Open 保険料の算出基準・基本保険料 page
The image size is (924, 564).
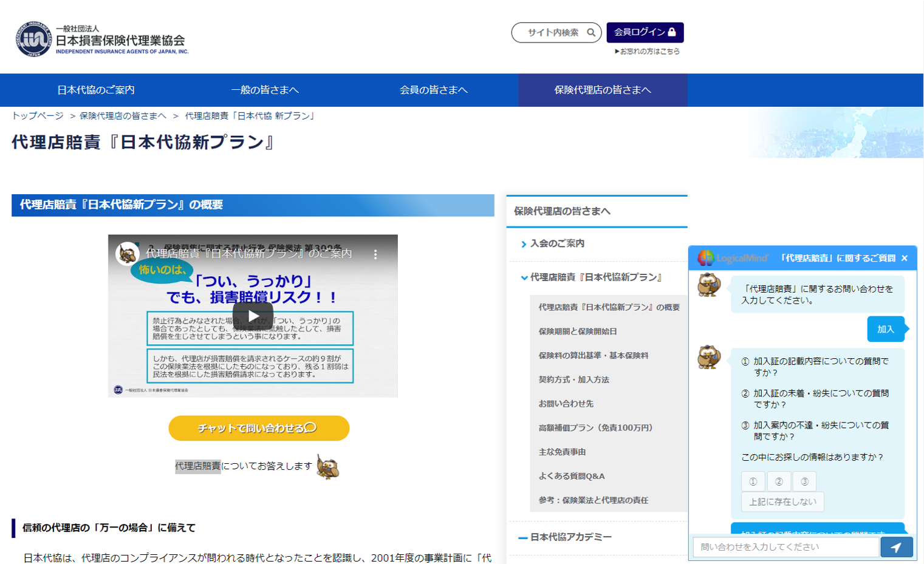[594, 356]
